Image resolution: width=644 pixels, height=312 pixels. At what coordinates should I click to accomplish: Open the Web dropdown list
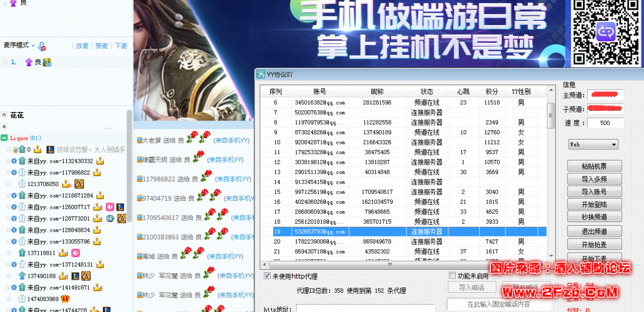point(614,144)
